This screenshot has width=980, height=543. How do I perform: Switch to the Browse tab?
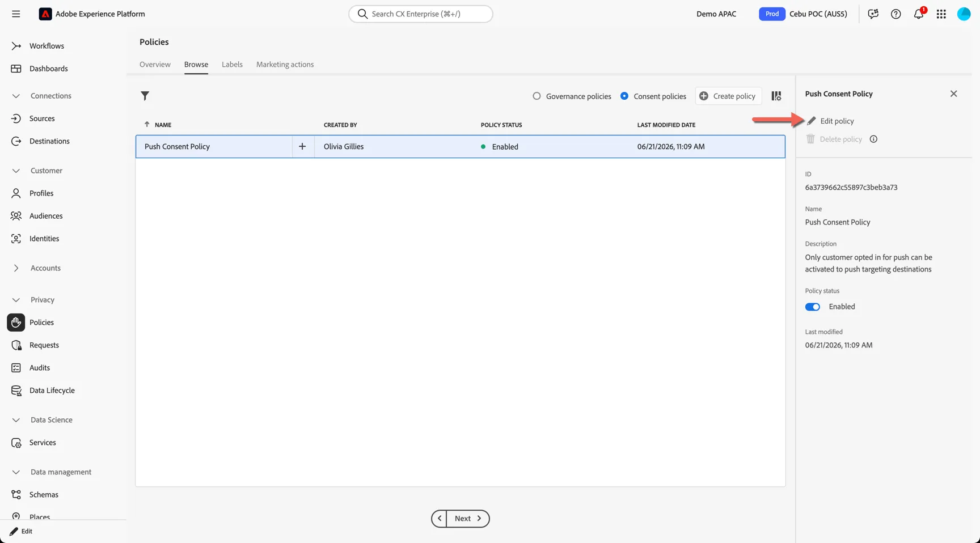pos(196,65)
